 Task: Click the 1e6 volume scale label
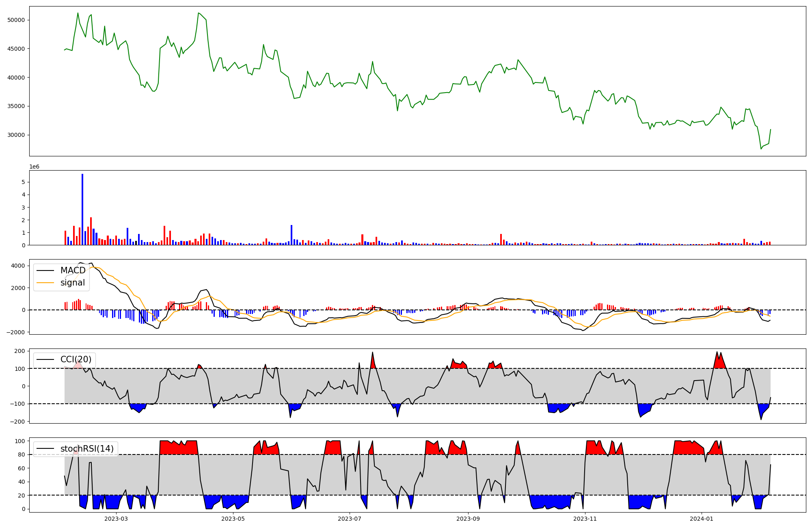(x=34, y=167)
